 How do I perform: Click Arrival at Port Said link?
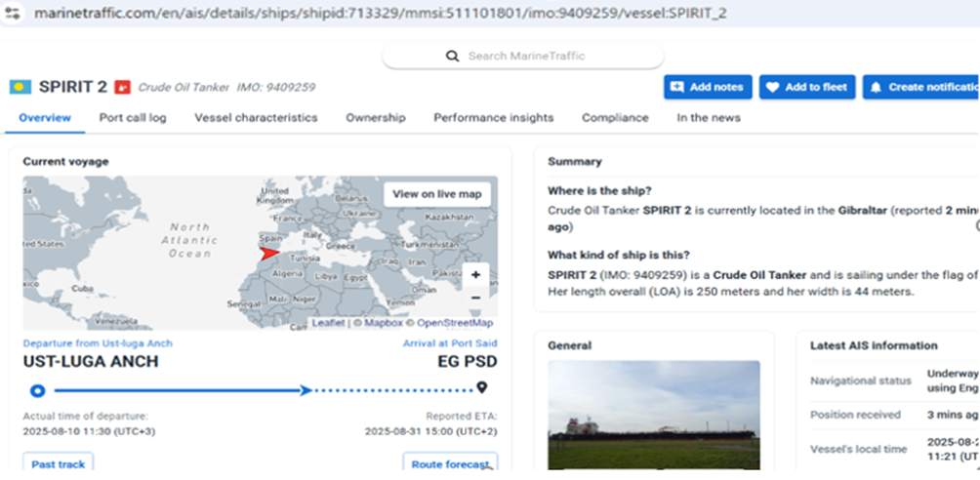pyautogui.click(x=450, y=343)
